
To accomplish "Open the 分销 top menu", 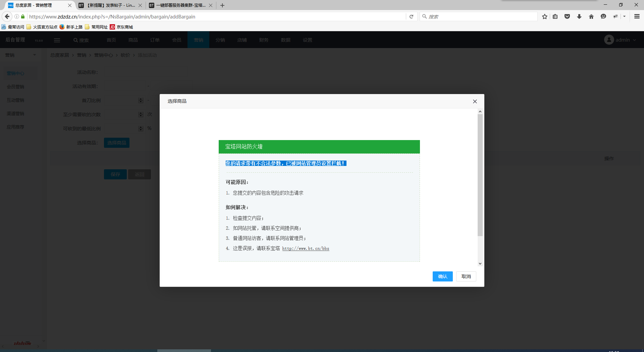I will point(220,40).
